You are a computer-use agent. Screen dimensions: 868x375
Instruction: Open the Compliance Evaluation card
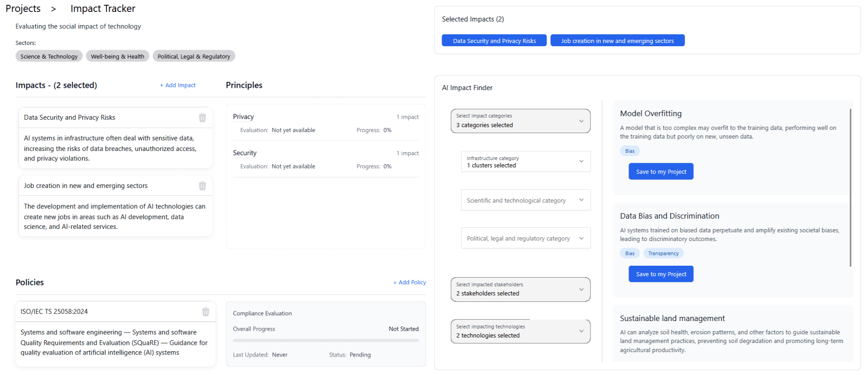click(x=326, y=334)
